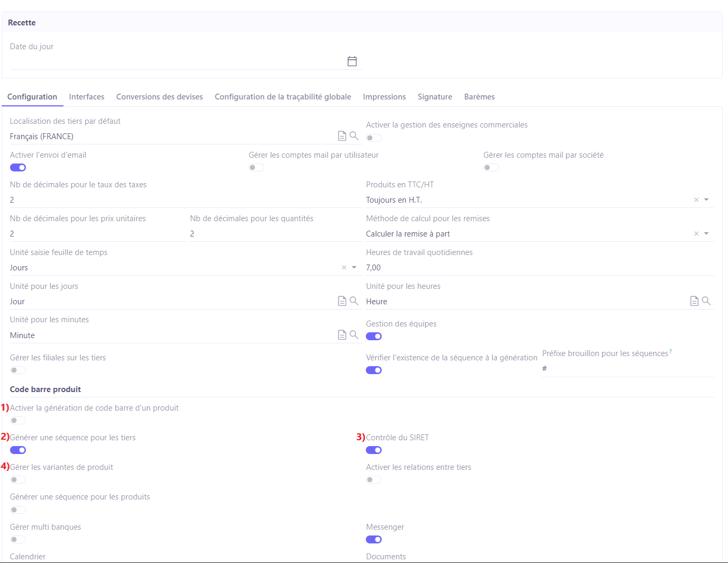Disable Générer une séquence pour les tiers

(18, 450)
